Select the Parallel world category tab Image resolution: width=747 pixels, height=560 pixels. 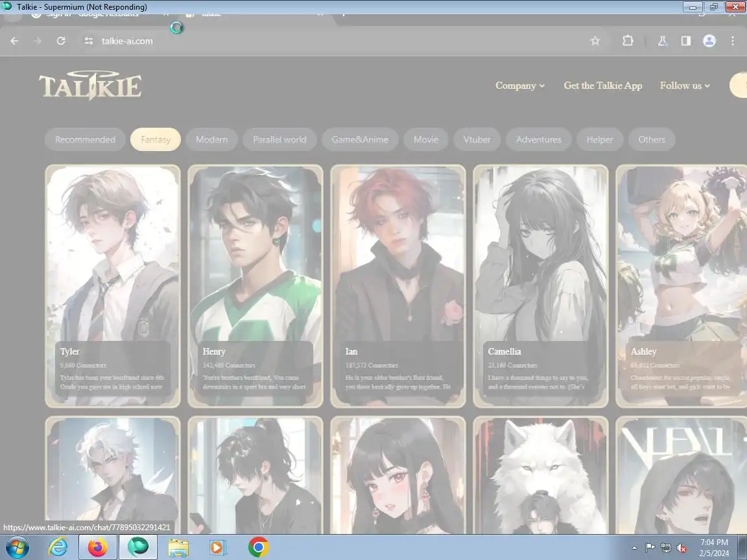click(279, 139)
